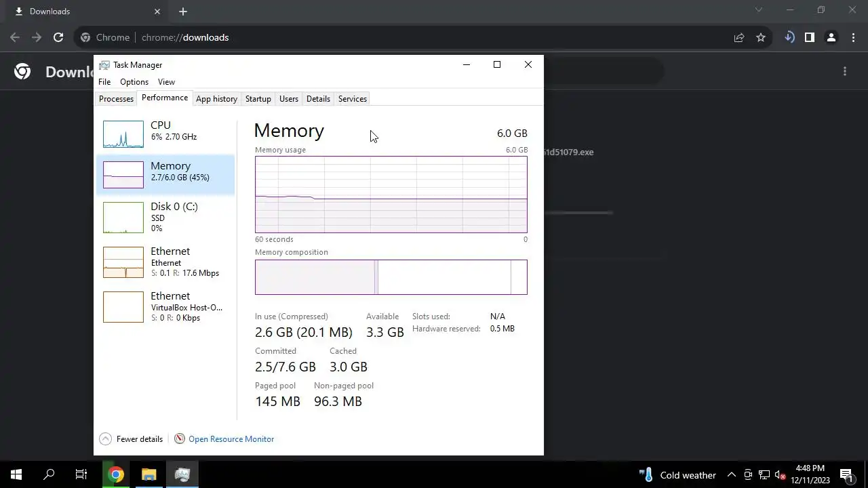Click the Chrome logo on Downloads page
The width and height of the screenshot is (868, 488).
(x=22, y=71)
